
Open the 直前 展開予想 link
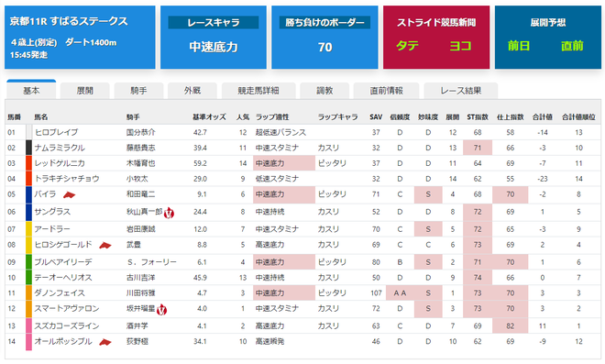click(572, 46)
